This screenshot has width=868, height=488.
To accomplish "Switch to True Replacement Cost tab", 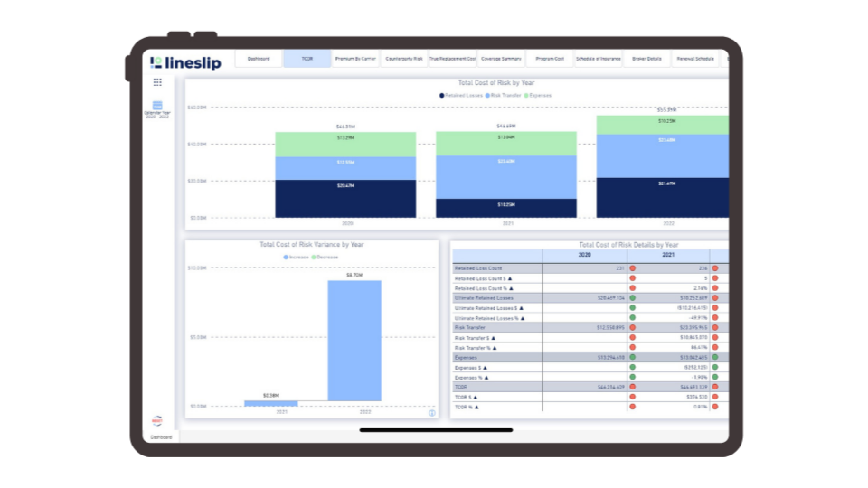I will [453, 59].
